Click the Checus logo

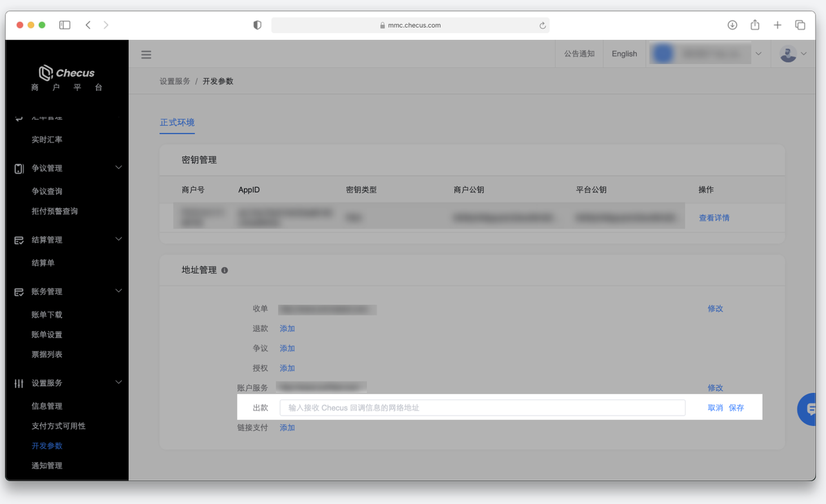click(66, 73)
